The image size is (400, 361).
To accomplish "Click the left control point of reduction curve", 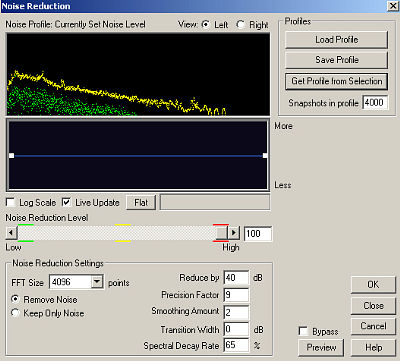I will [x=11, y=155].
